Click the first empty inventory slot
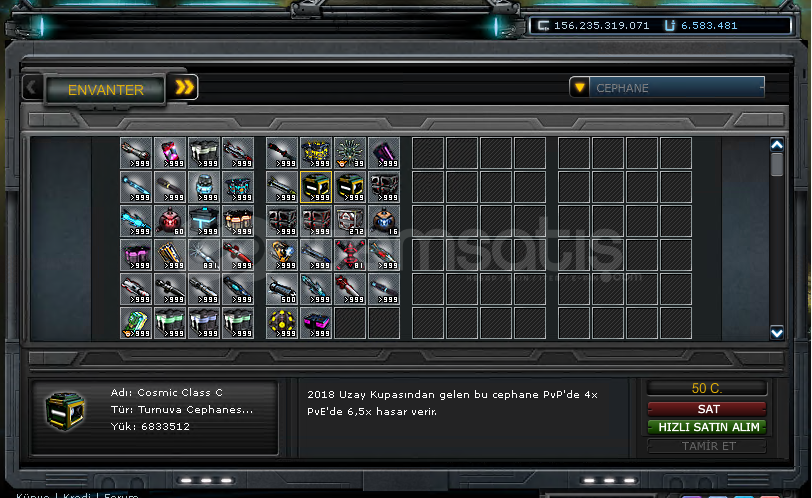 (x=350, y=323)
